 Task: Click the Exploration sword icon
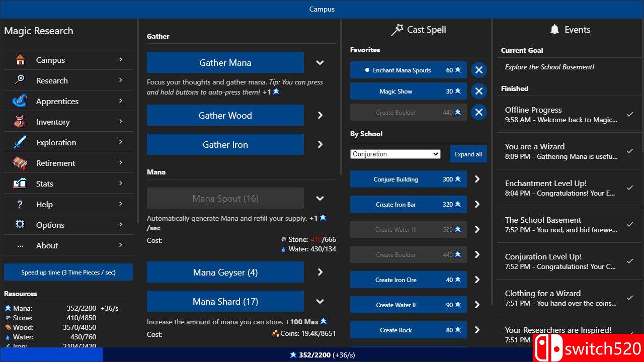point(20,142)
